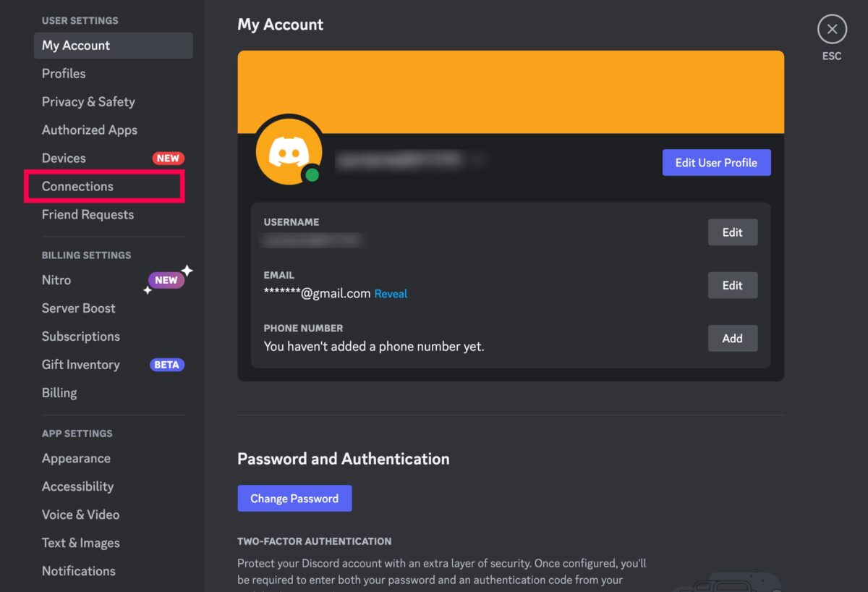This screenshot has width=868, height=592.
Task: Click the Change Password button
Action: pos(294,499)
